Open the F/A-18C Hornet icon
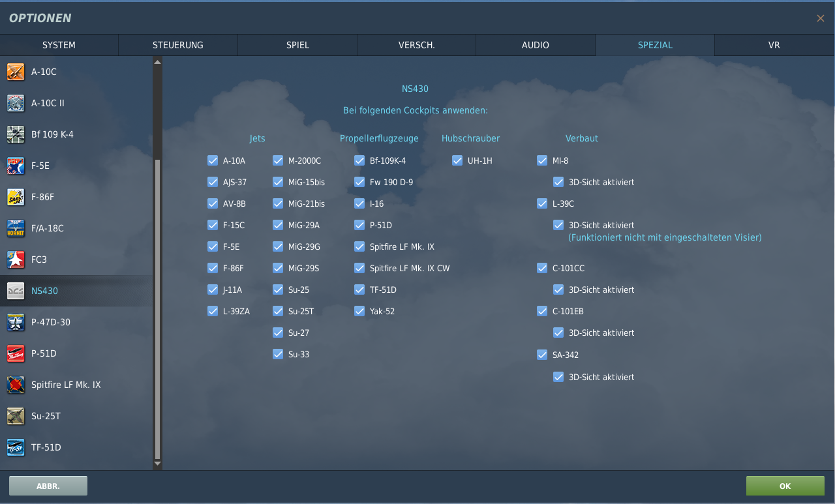Viewport: 835px width, 504px height. pyautogui.click(x=16, y=228)
